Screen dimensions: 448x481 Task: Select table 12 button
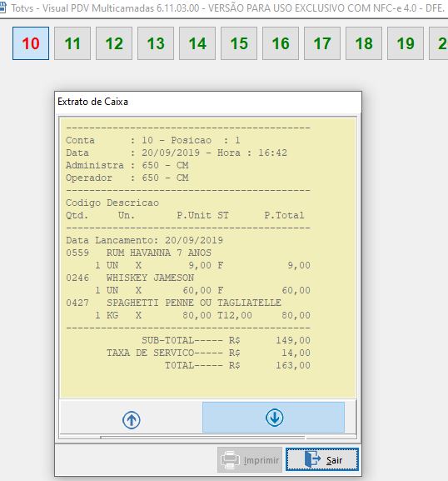pos(114,43)
